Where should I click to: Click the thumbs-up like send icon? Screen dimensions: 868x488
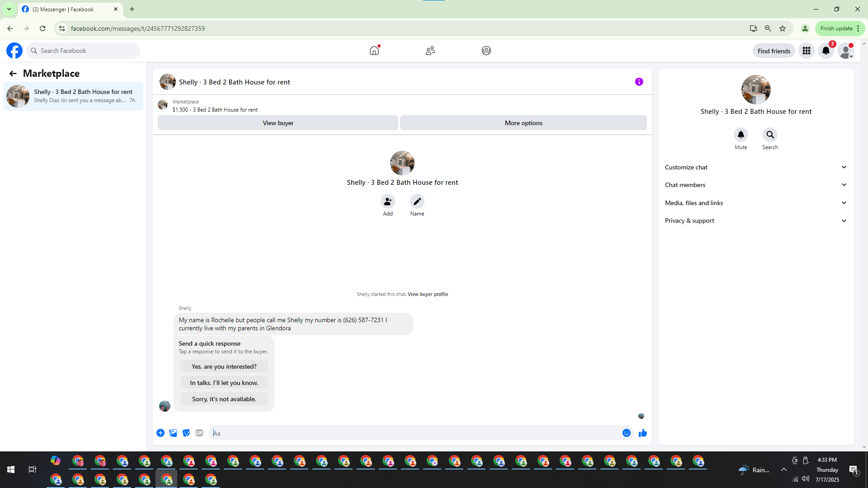tap(642, 433)
